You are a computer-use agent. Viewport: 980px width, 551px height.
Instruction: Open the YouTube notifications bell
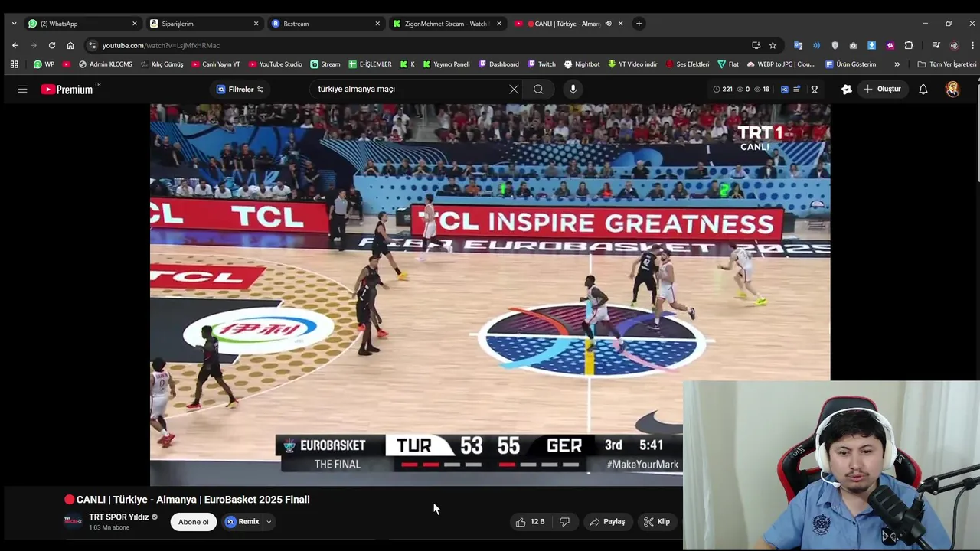click(923, 90)
